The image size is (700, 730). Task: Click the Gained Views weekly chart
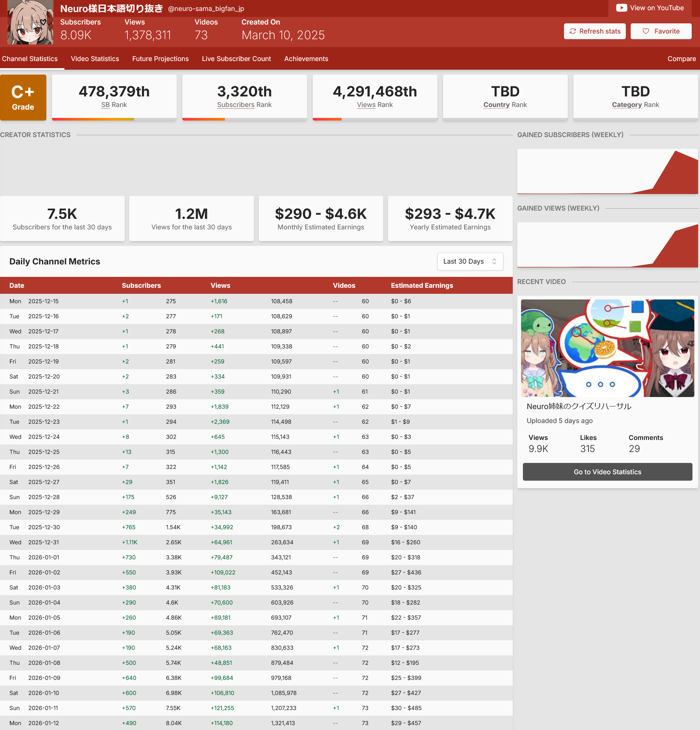click(x=607, y=245)
